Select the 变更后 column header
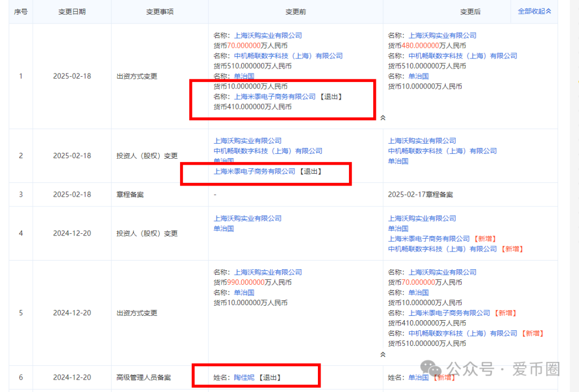 point(470,11)
